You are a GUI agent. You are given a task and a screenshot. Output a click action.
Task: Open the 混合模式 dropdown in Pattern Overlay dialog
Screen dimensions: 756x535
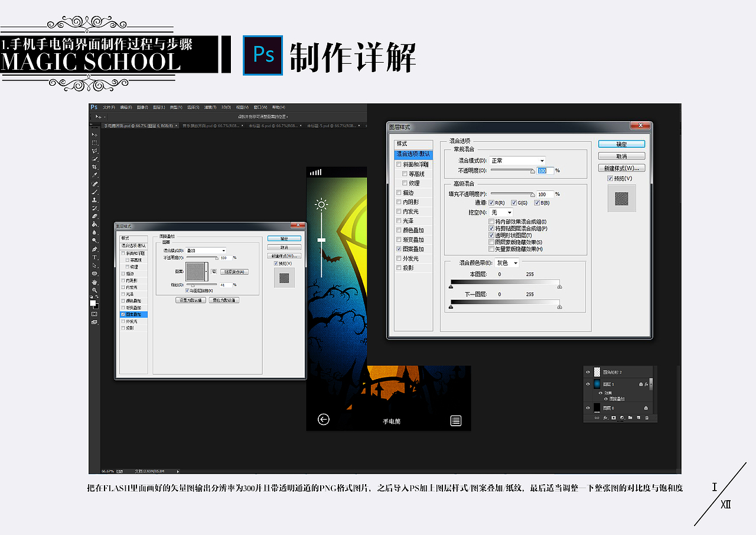point(206,251)
